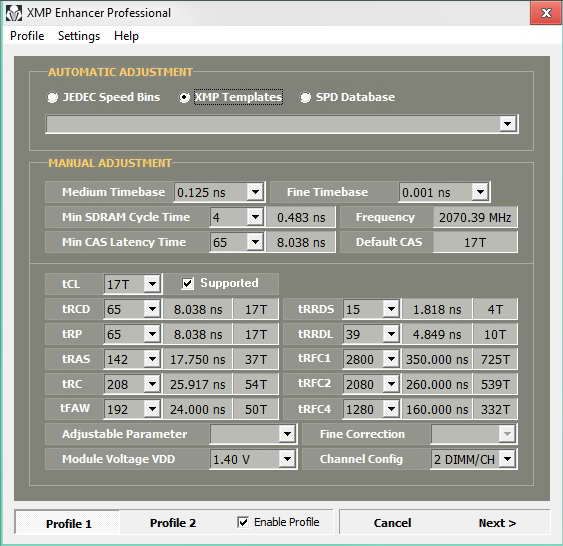The image size is (563, 546).
Task: Open the Module Voltage VDD dropdown
Action: tap(287, 459)
